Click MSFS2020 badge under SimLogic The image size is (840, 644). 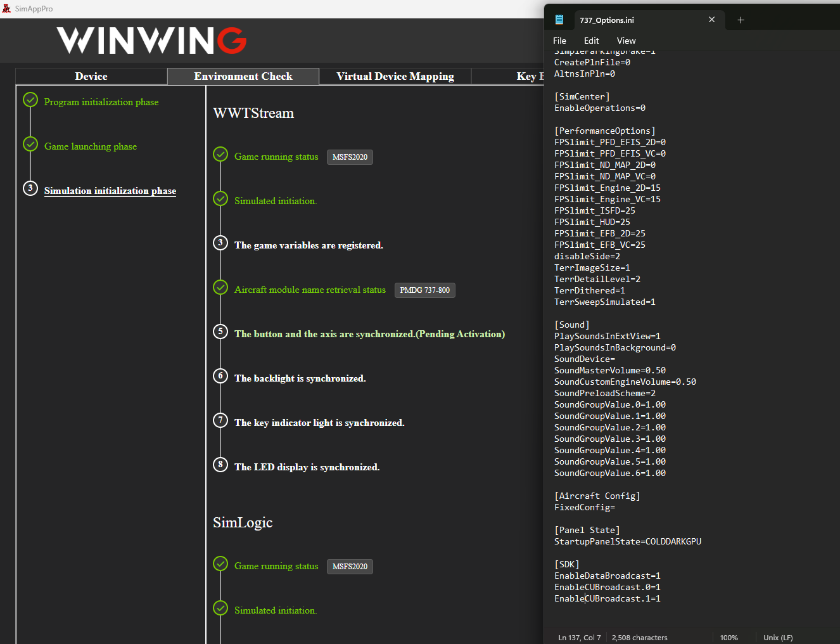[x=350, y=567]
